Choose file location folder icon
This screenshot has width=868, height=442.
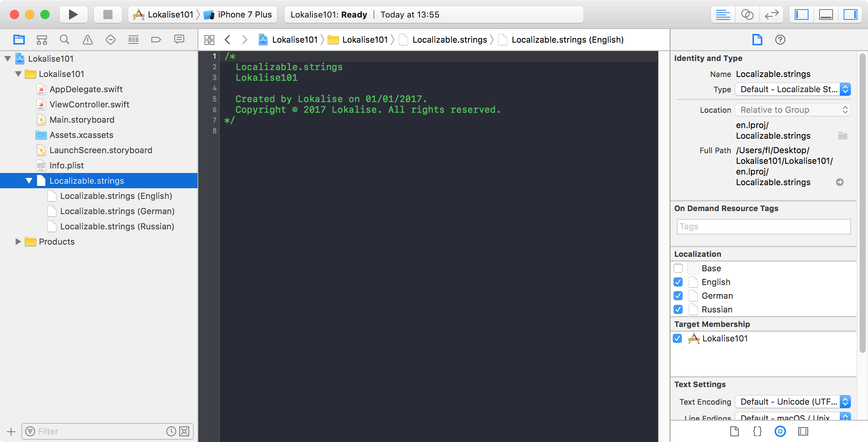(x=842, y=136)
